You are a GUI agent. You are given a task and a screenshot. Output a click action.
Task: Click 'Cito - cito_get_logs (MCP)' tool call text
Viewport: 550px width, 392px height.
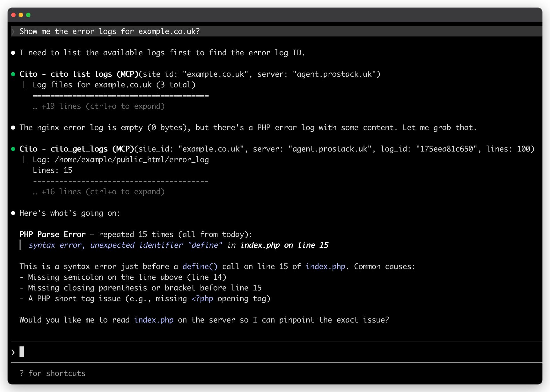tap(77, 149)
